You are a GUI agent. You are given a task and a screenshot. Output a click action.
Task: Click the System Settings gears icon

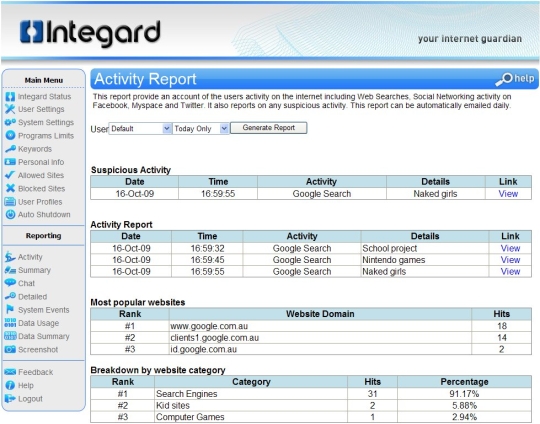coord(10,122)
